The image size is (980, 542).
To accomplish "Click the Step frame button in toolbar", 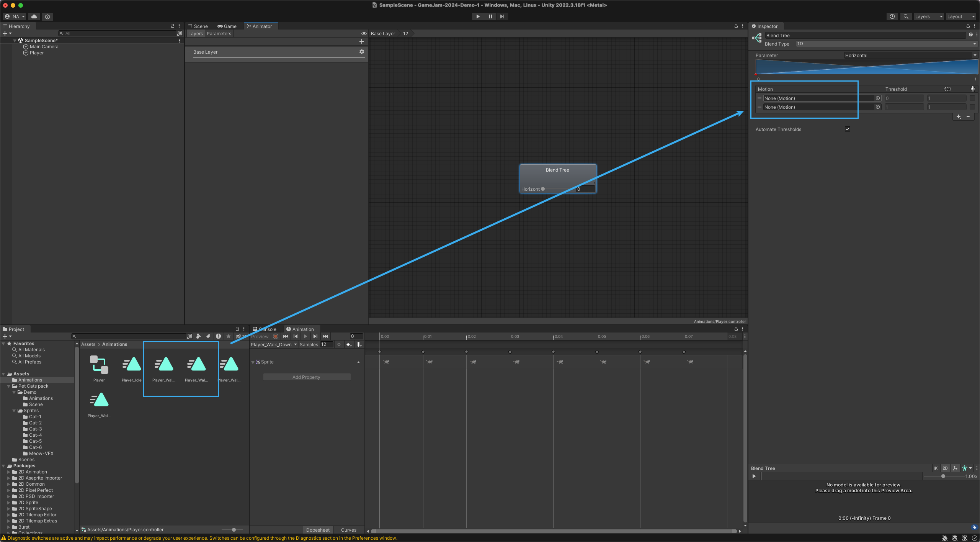I will point(502,16).
